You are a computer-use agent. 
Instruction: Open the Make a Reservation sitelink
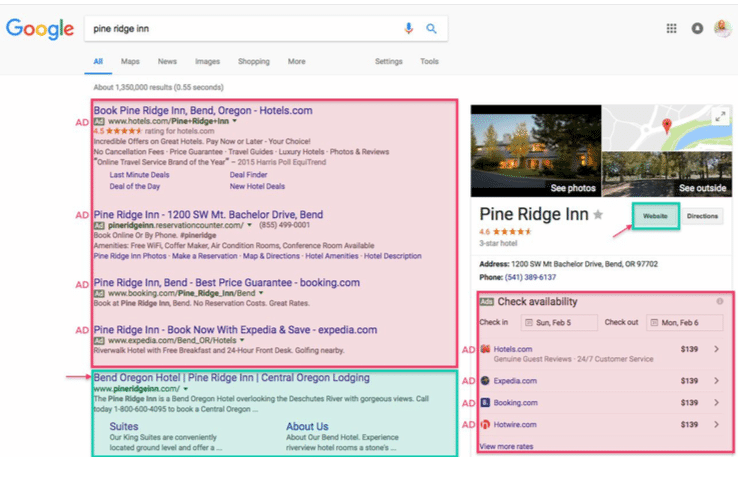click(205, 256)
